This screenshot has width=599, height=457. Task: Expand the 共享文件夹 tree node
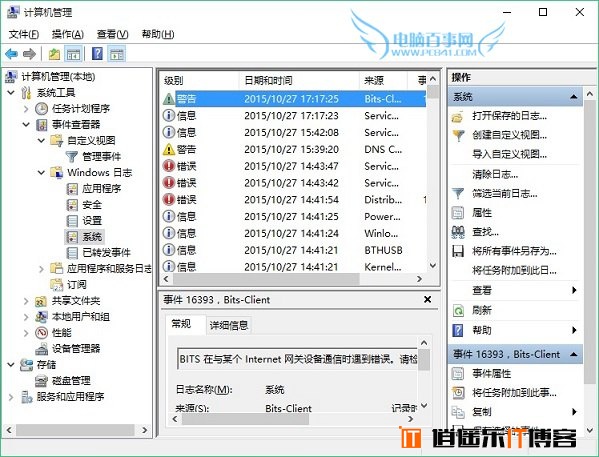click(26, 301)
